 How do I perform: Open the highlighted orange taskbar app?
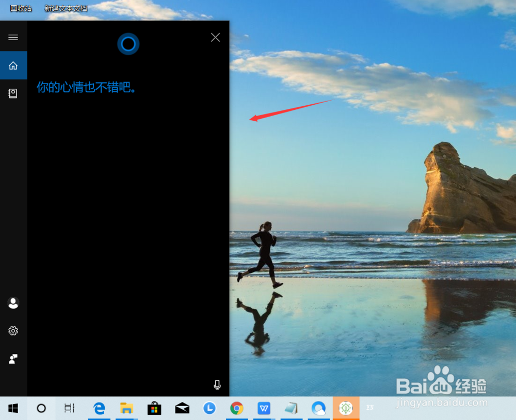pos(346,408)
